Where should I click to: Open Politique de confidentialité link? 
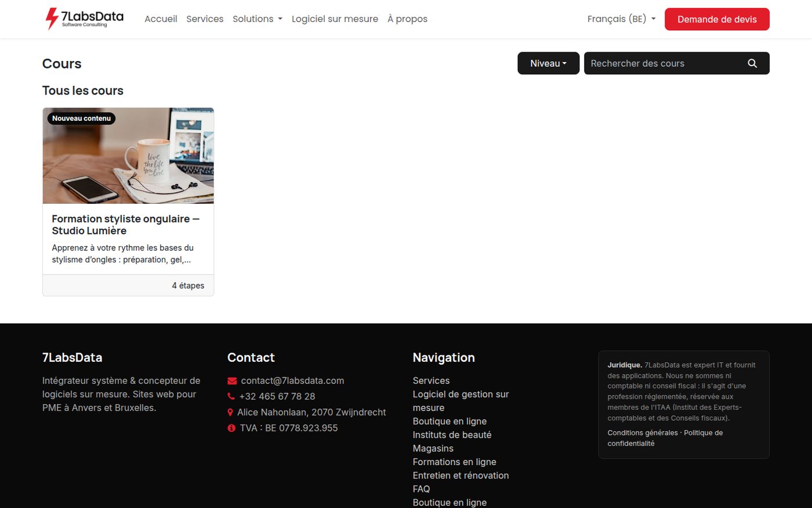click(665, 438)
